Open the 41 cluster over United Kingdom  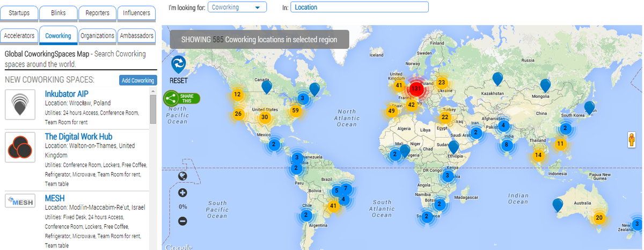pyautogui.click(x=399, y=85)
